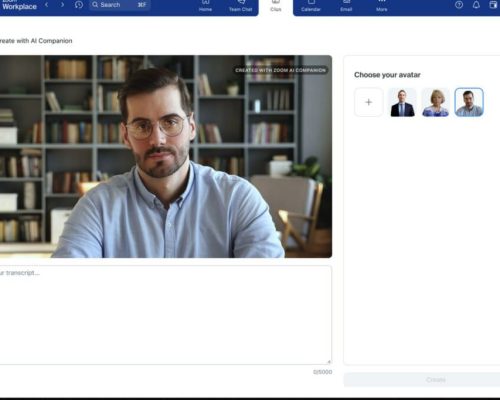This screenshot has width=500, height=400.
Task: Select the Clips tab
Action: point(276,6)
